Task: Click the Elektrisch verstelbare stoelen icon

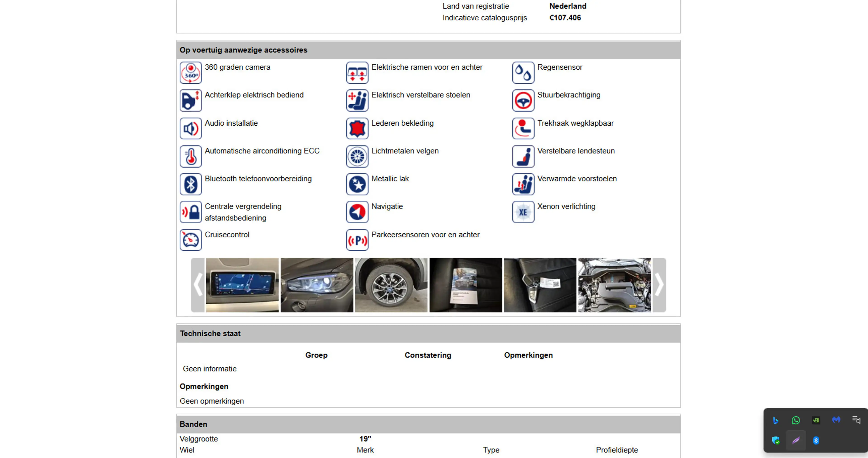Action: click(x=357, y=100)
